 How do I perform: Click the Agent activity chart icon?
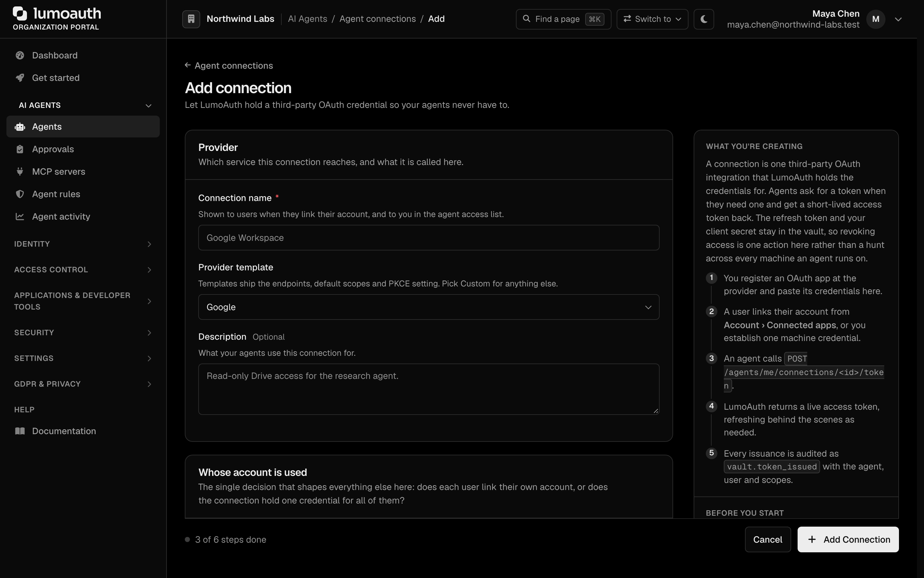coord(20,217)
